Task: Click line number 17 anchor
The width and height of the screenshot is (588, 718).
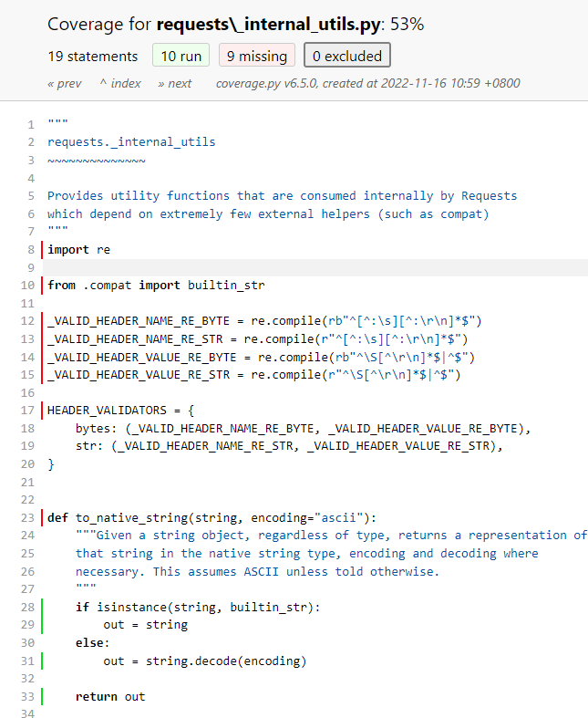Action: 27,411
